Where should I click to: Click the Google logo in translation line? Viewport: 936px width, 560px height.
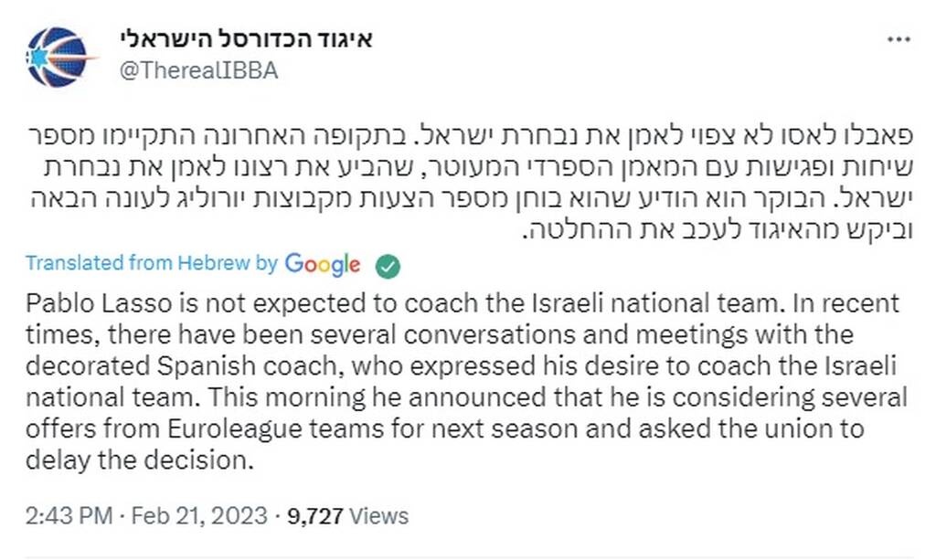(322, 265)
